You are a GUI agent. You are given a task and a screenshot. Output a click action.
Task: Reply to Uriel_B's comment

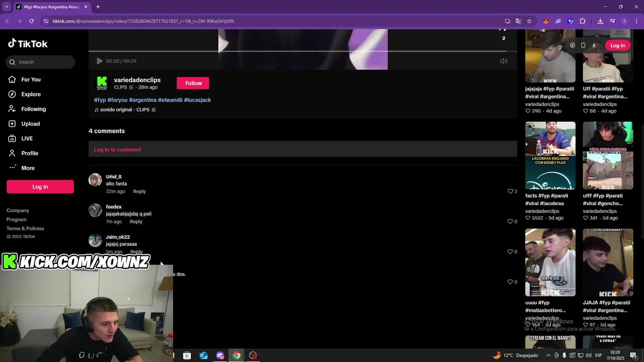(139, 192)
